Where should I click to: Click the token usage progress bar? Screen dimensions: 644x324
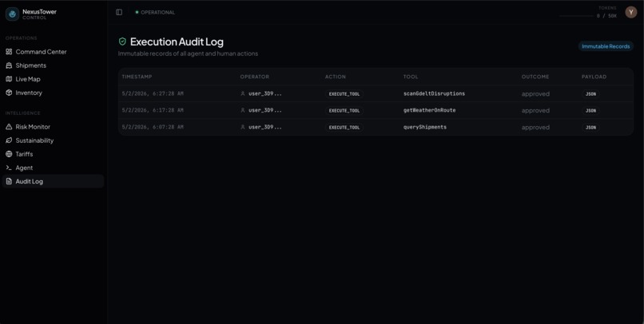click(576, 16)
